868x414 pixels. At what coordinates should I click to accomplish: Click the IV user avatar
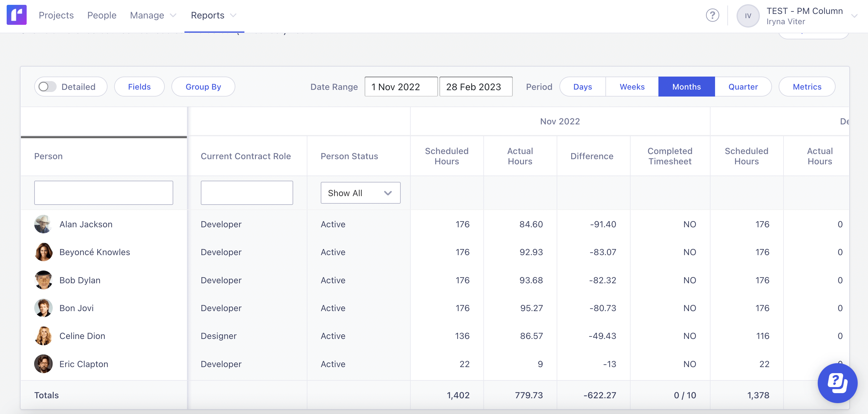747,16
